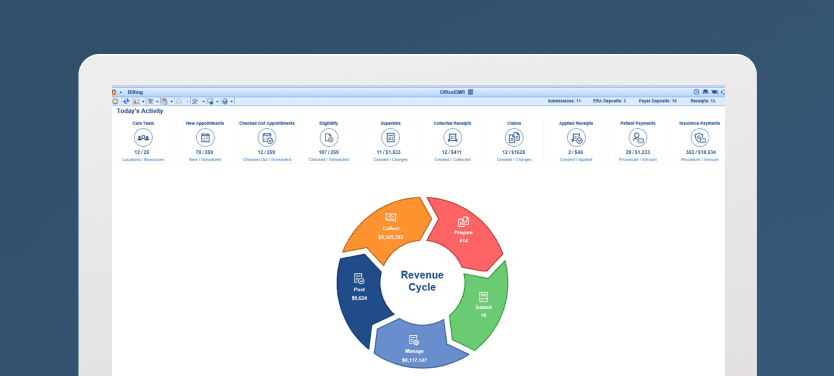834x376 pixels.
Task: Open the Checked Out Appointments icon
Action: tap(267, 138)
